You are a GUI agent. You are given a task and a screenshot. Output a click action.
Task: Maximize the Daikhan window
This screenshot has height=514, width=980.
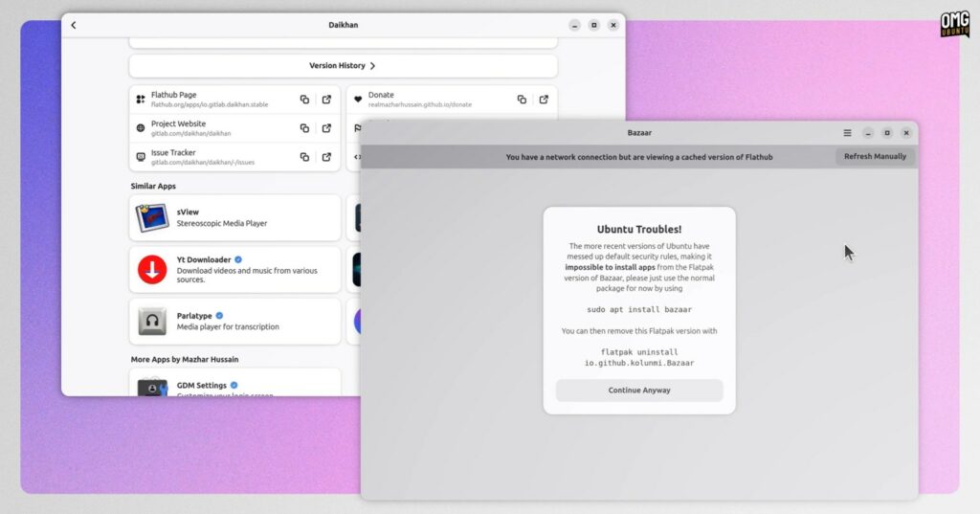pos(593,25)
